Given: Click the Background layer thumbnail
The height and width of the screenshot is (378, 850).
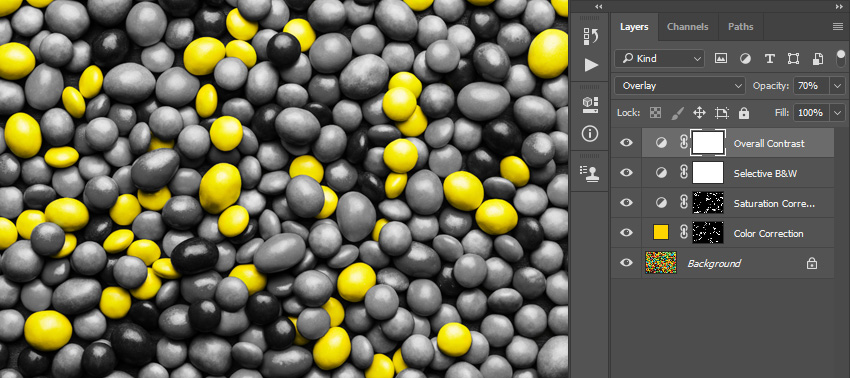Looking at the screenshot, I should click(x=661, y=263).
